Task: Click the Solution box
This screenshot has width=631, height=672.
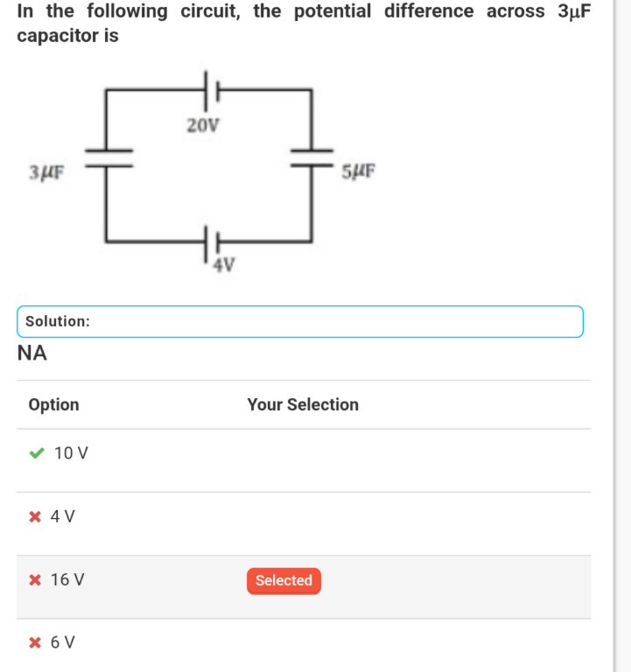Action: [x=300, y=321]
